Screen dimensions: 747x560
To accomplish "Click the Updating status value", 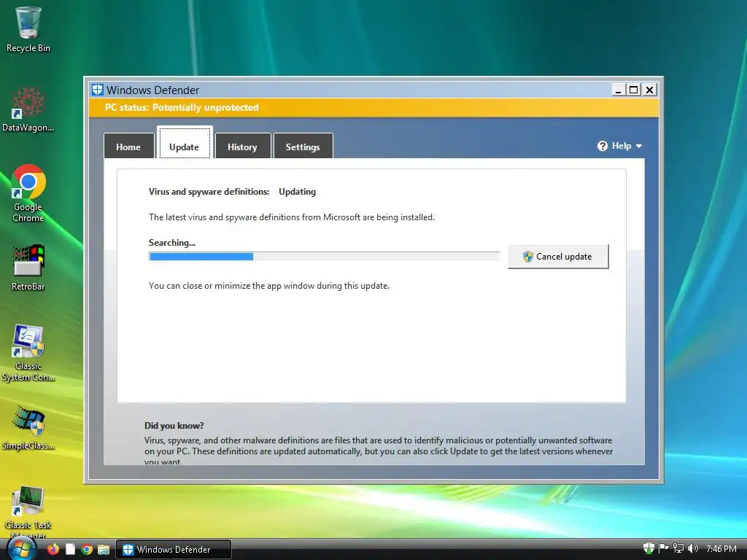I will coord(298,192).
